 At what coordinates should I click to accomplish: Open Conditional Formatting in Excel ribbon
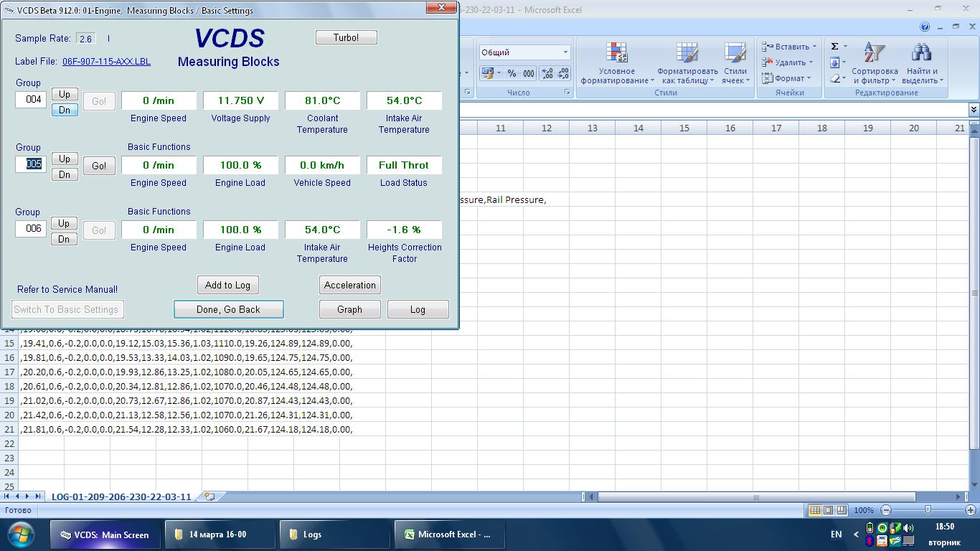(x=617, y=62)
